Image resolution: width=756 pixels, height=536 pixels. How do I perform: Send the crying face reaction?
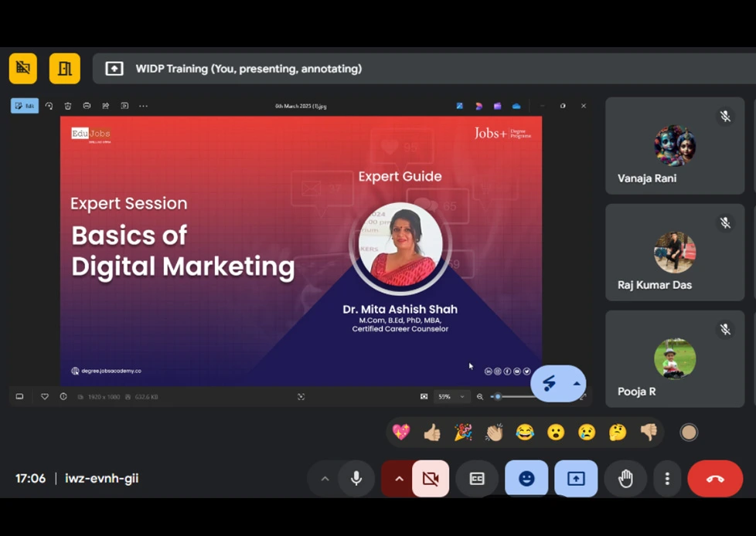(587, 432)
